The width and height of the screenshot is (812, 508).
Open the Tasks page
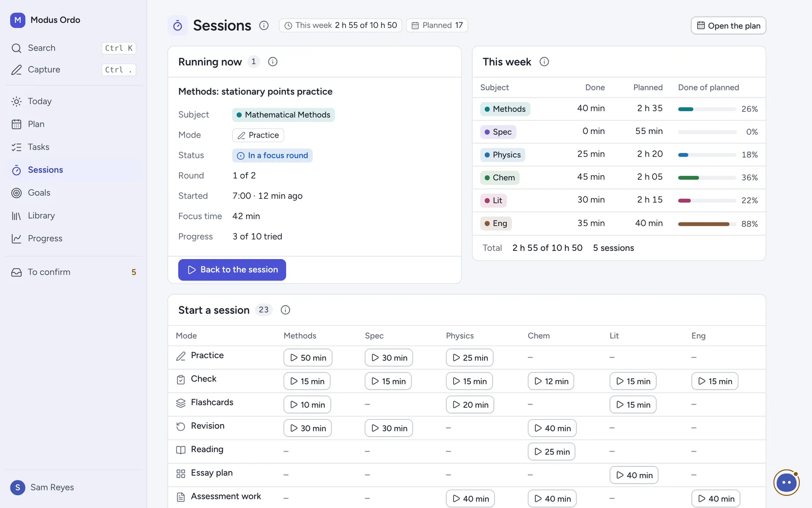pyautogui.click(x=74, y=147)
